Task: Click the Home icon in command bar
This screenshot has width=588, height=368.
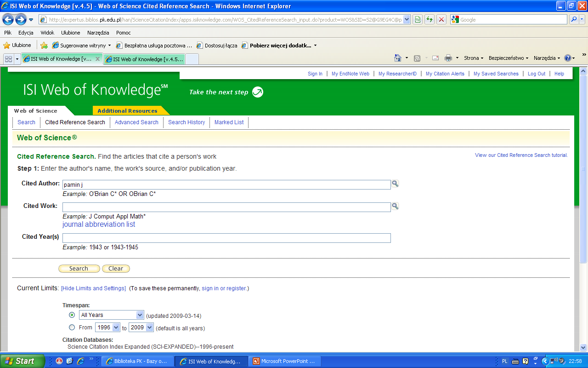Action: pos(398,58)
